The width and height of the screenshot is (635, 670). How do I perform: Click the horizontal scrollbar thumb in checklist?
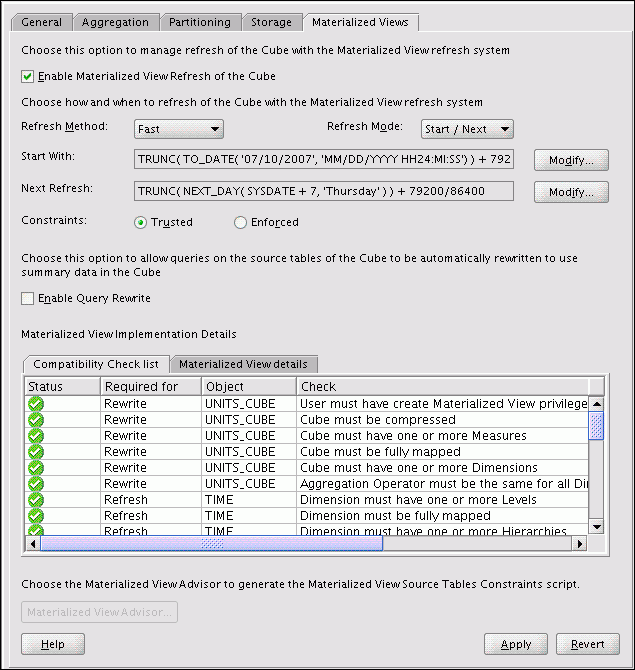212,544
